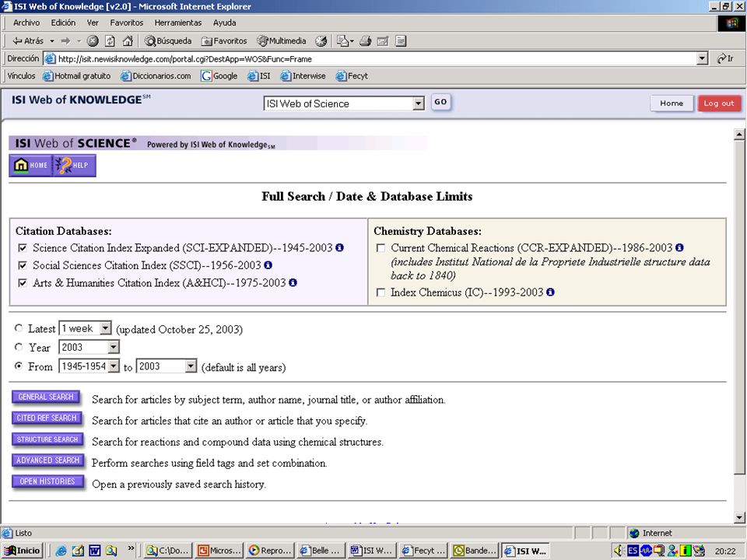Click the browser Home house icon

click(128, 41)
